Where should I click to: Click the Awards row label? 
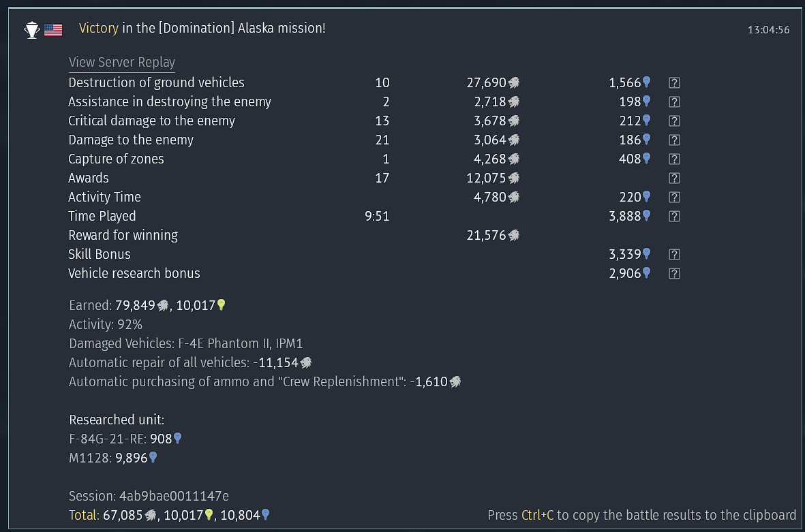[89, 178]
